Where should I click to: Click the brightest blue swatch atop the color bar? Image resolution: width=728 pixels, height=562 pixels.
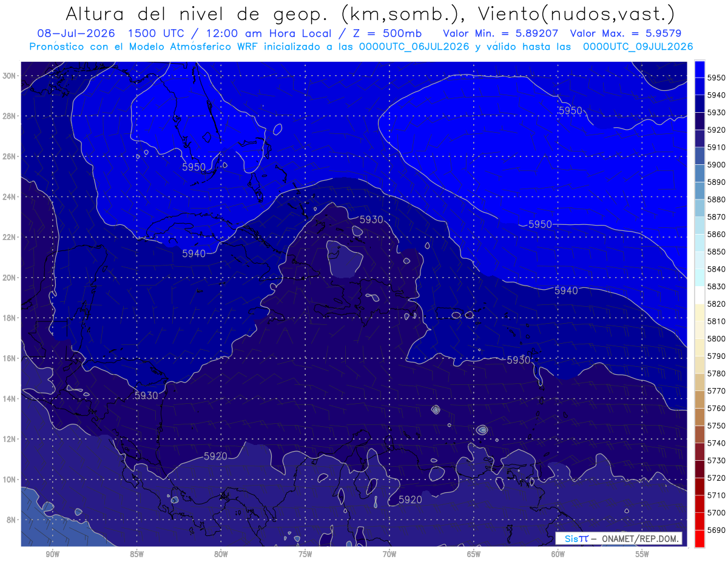(x=699, y=69)
